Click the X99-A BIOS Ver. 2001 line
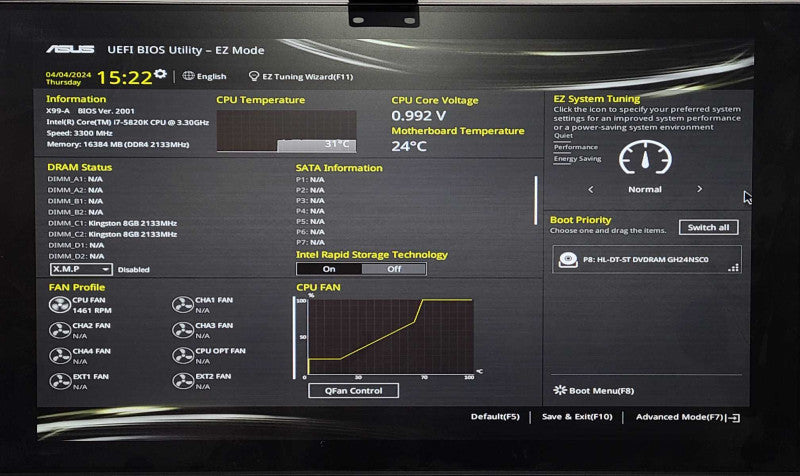This screenshot has width=800, height=476. click(x=90, y=111)
